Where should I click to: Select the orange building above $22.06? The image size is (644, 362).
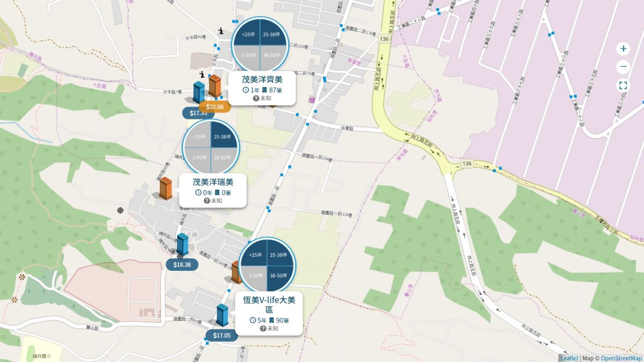(215, 86)
